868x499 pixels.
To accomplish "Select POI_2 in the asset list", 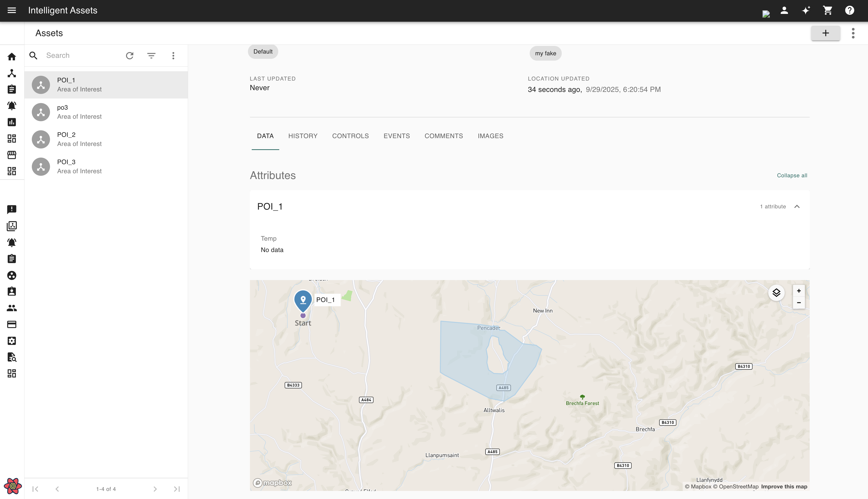I will (106, 139).
